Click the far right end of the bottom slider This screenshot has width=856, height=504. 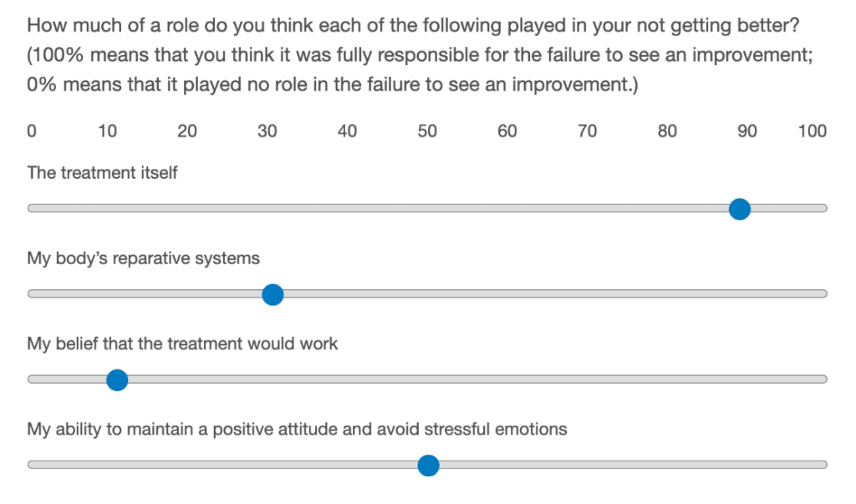pyautogui.click(x=823, y=466)
